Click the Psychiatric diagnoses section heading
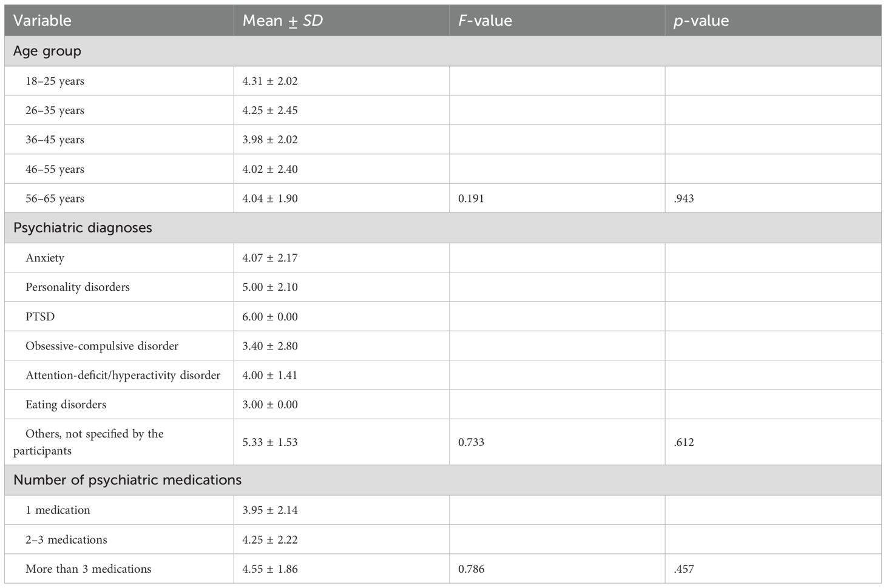 point(83,228)
